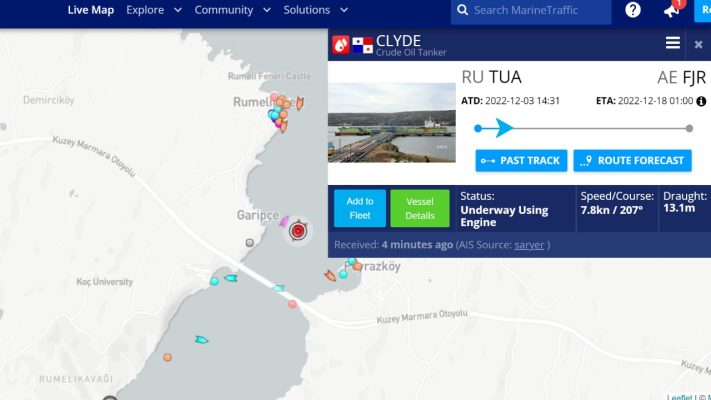Focus the Search MarineTraffic field
The width and height of the screenshot is (711, 400).
(531, 10)
